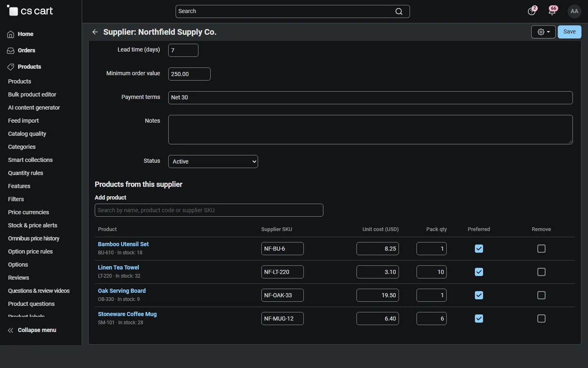The height and width of the screenshot is (368, 588).
Task: Select Smart collections in sidebar
Action: (30, 160)
